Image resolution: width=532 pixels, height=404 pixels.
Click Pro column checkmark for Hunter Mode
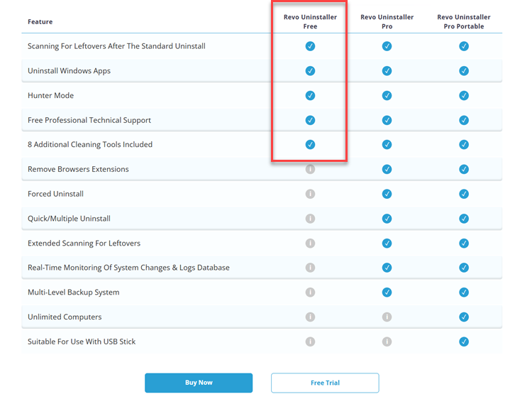pos(387,95)
